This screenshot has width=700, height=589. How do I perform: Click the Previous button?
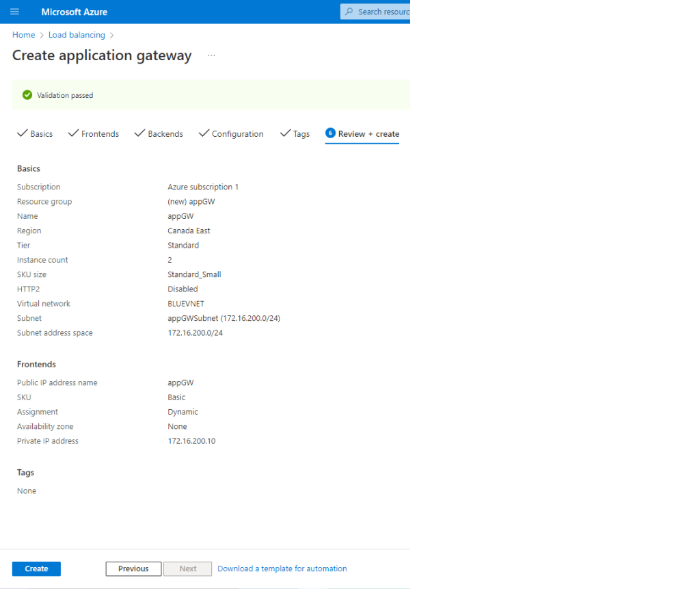point(133,568)
